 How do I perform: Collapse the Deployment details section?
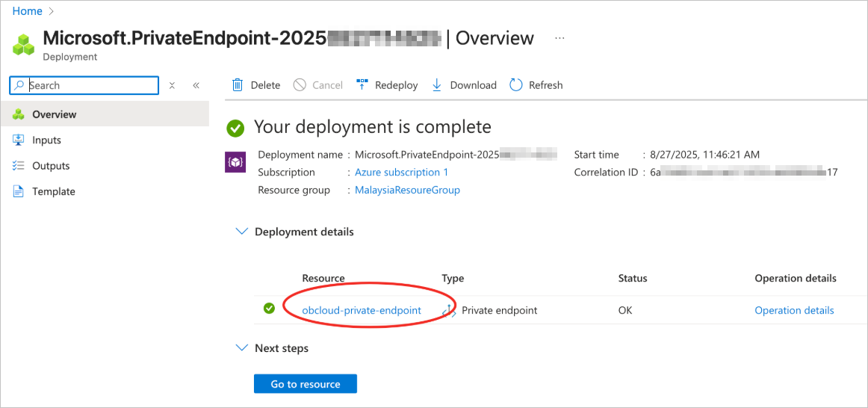click(x=241, y=232)
